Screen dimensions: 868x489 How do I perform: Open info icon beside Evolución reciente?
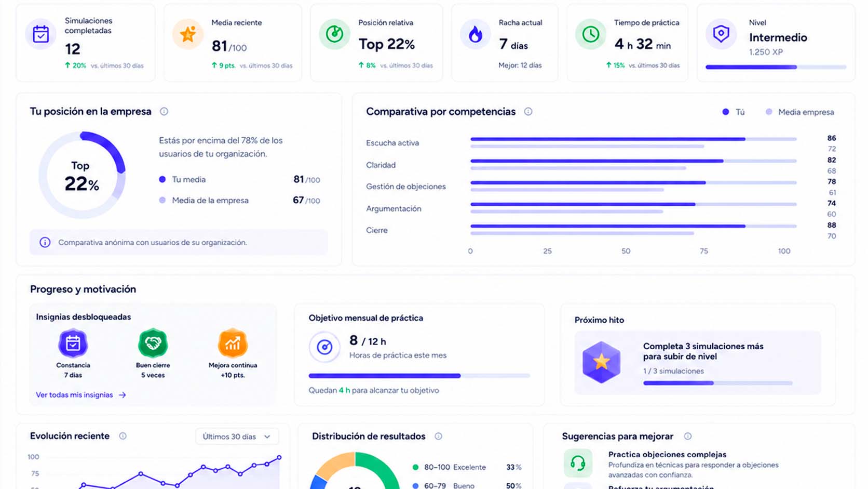pyautogui.click(x=123, y=436)
